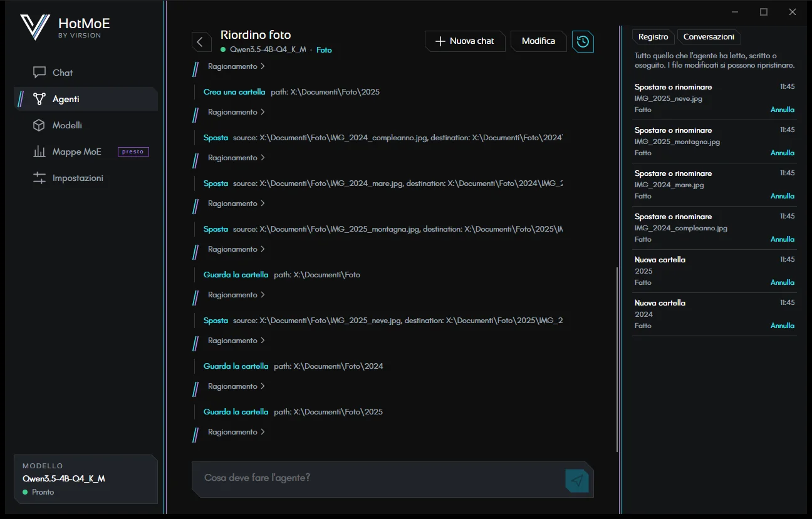Click Sposta action for IMG_2025_montagna.jpg

point(383,229)
